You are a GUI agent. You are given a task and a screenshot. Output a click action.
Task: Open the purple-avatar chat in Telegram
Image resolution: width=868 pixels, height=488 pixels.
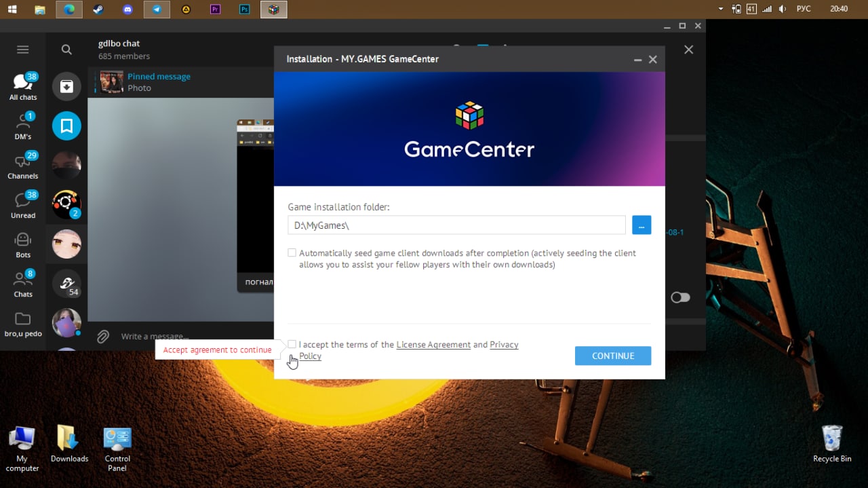tap(66, 322)
